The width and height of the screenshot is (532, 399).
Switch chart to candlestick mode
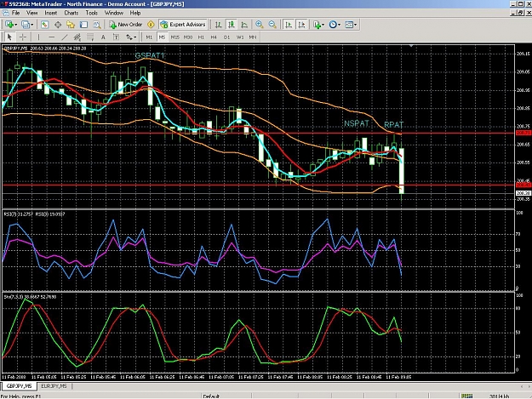232,25
